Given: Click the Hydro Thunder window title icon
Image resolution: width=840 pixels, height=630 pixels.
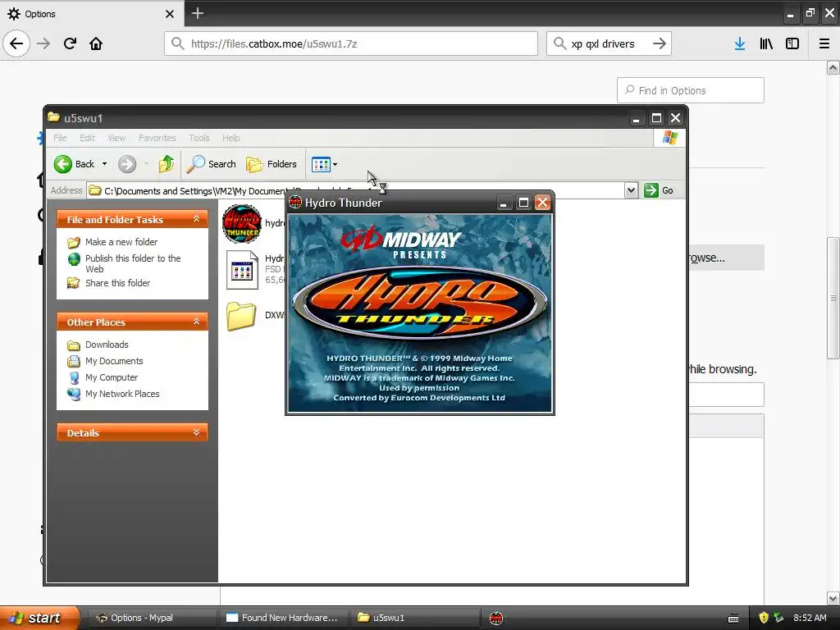Looking at the screenshot, I should [295, 203].
